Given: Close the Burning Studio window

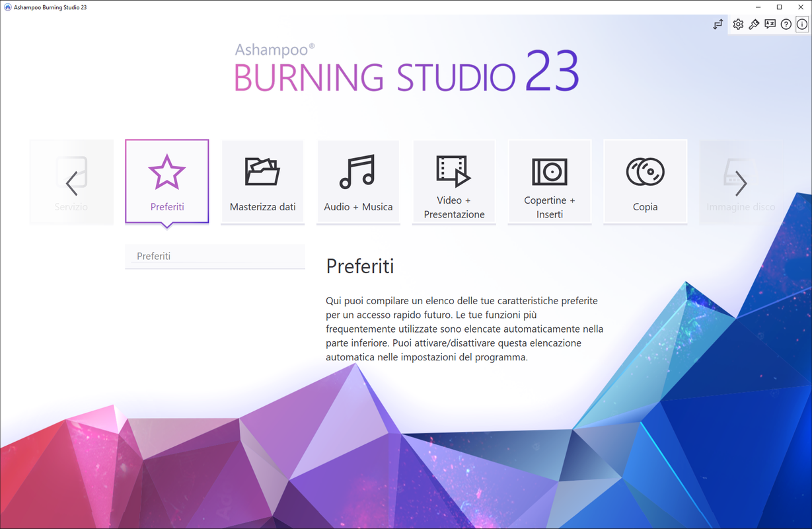Looking at the screenshot, I should pyautogui.click(x=801, y=7).
